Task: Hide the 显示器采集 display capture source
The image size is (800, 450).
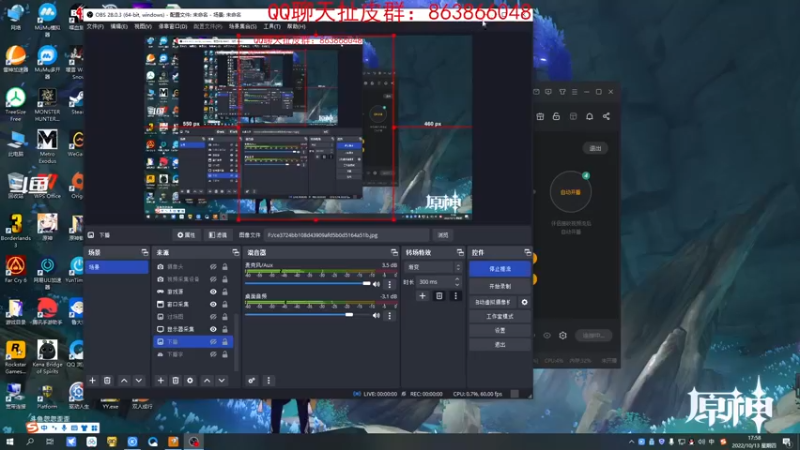Action: point(213,330)
